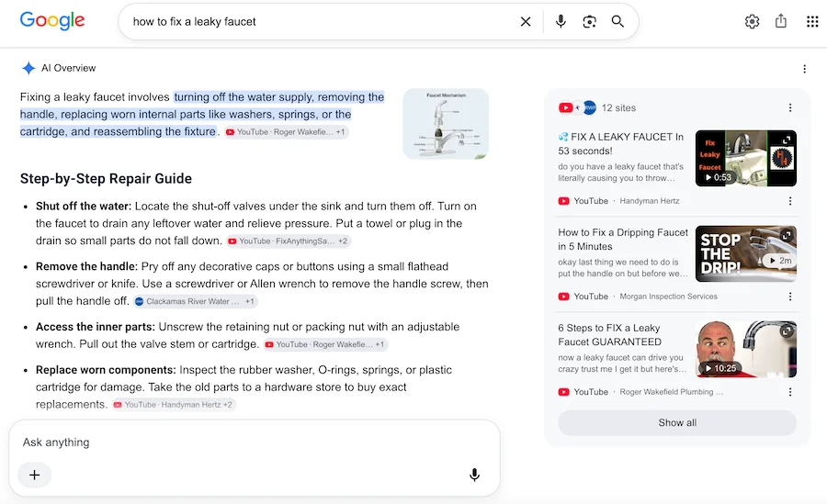Click the Access the inner parts bold text
827x504 pixels.
(96, 326)
